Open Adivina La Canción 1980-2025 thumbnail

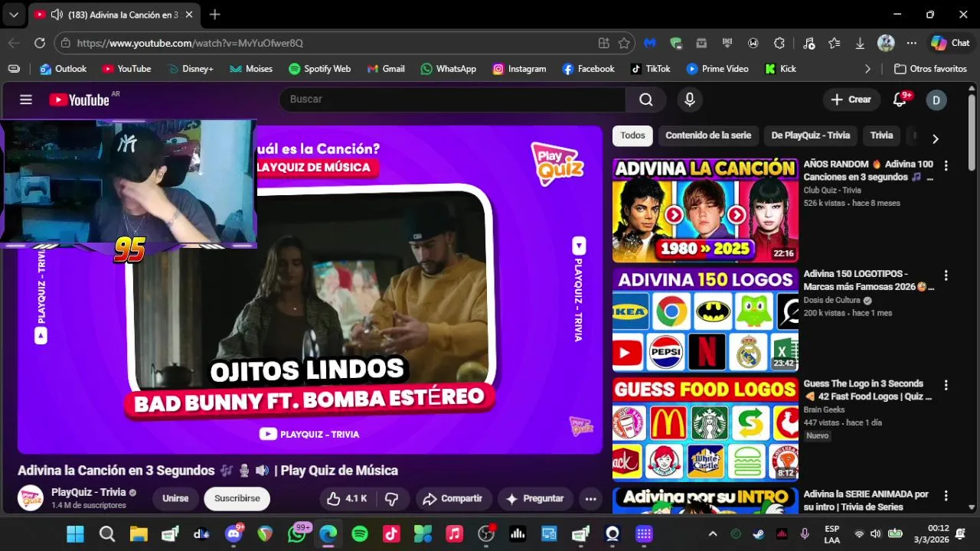click(x=705, y=210)
